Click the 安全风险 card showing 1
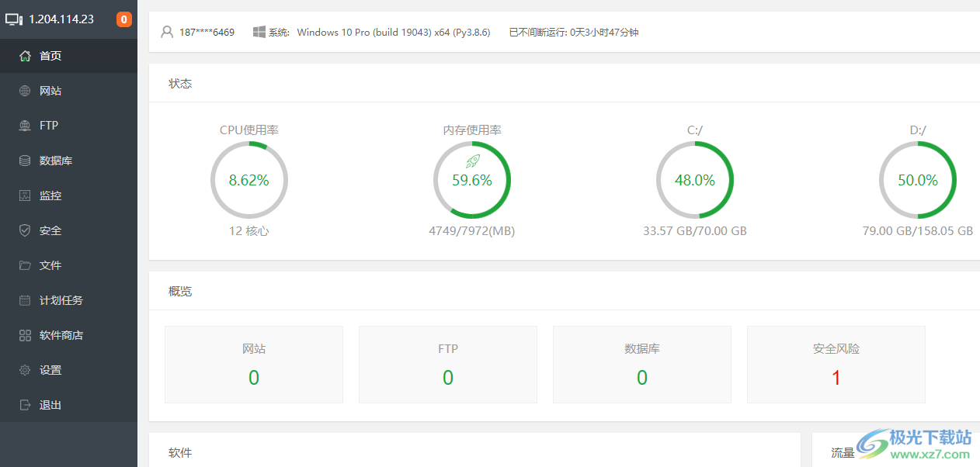Image resolution: width=980 pixels, height=467 pixels. click(836, 365)
